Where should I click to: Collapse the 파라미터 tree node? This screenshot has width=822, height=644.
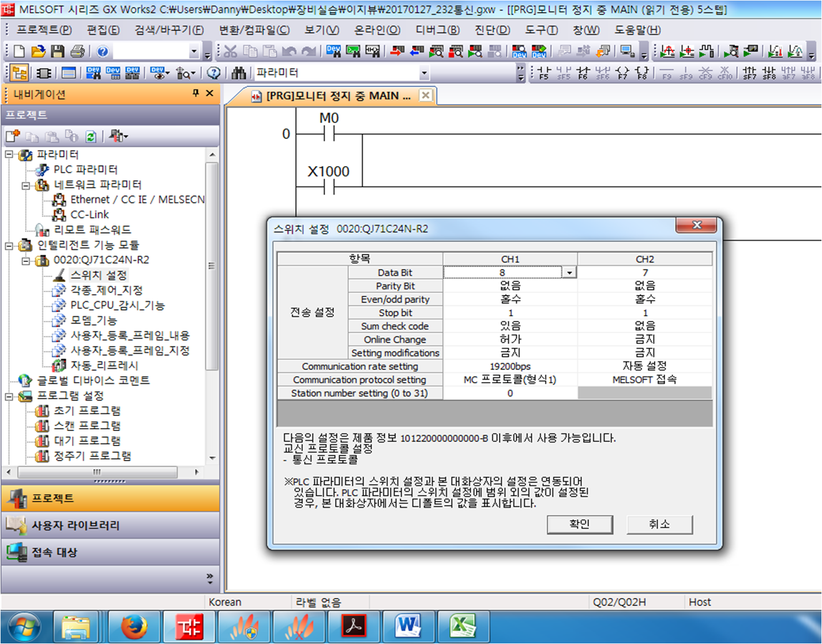pos(9,155)
